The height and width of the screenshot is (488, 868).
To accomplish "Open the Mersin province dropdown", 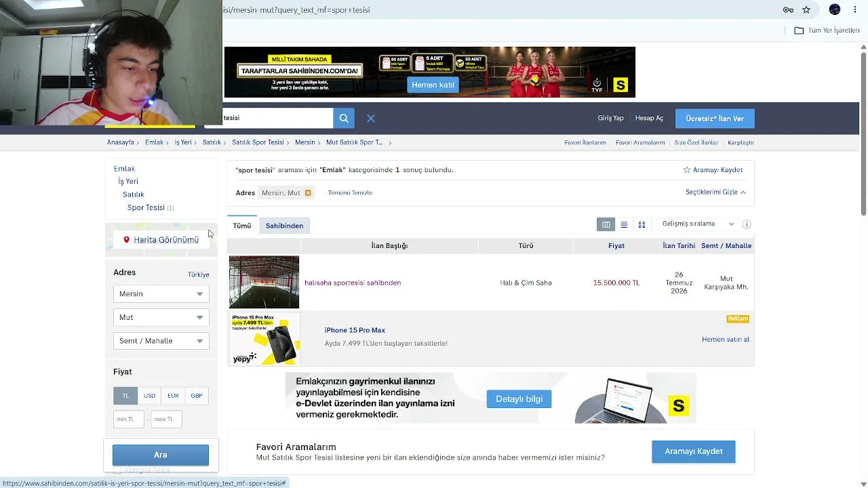I will [x=161, y=293].
